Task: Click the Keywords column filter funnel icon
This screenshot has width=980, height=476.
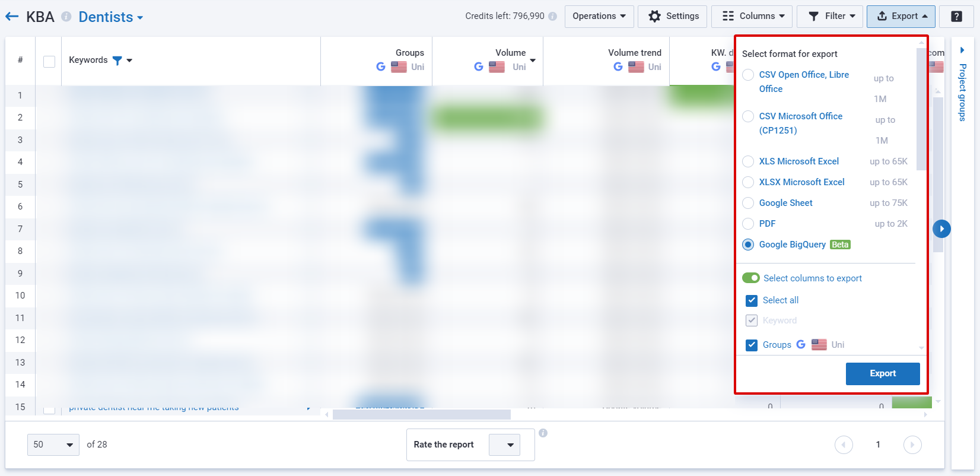Action: point(117,60)
